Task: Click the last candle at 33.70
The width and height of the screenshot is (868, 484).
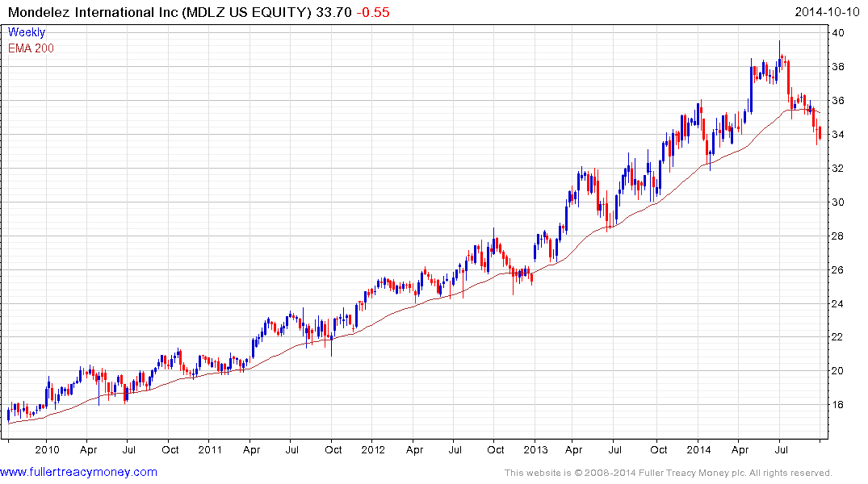Action: 820,133
